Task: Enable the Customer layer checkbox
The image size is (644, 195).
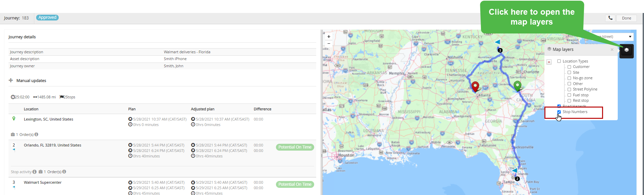Action: click(x=569, y=67)
